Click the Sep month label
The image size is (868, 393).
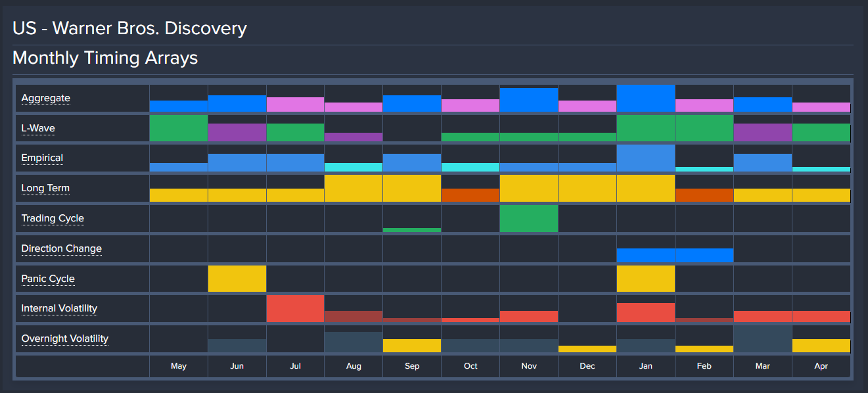point(412,366)
